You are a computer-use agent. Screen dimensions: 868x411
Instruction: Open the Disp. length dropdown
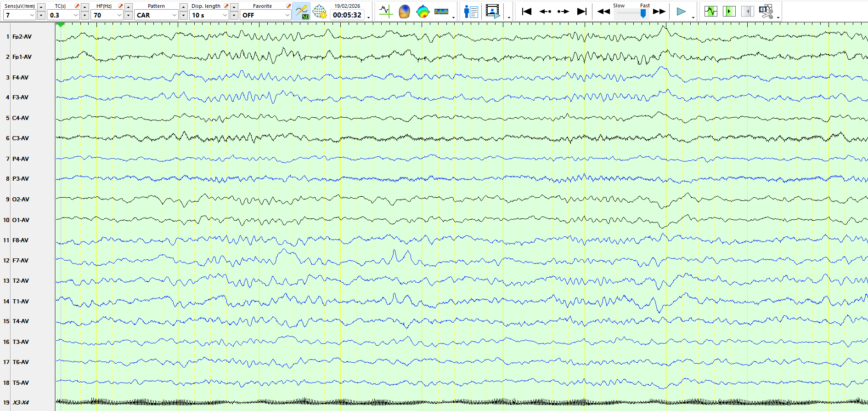(209, 15)
